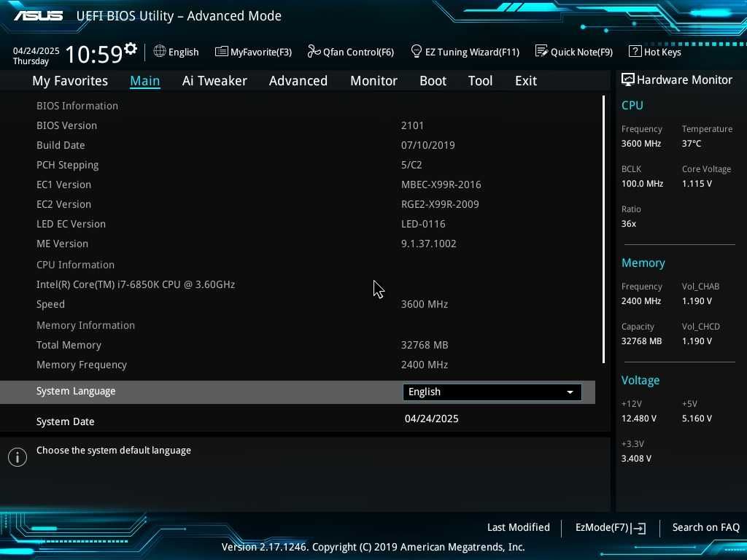Click the ASUS logo

pyautogui.click(x=38, y=16)
